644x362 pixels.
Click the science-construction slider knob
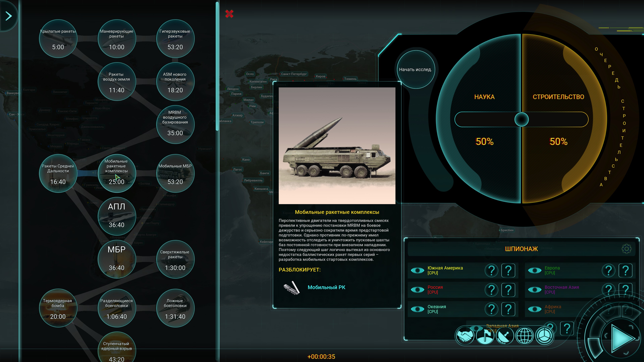[x=522, y=119]
